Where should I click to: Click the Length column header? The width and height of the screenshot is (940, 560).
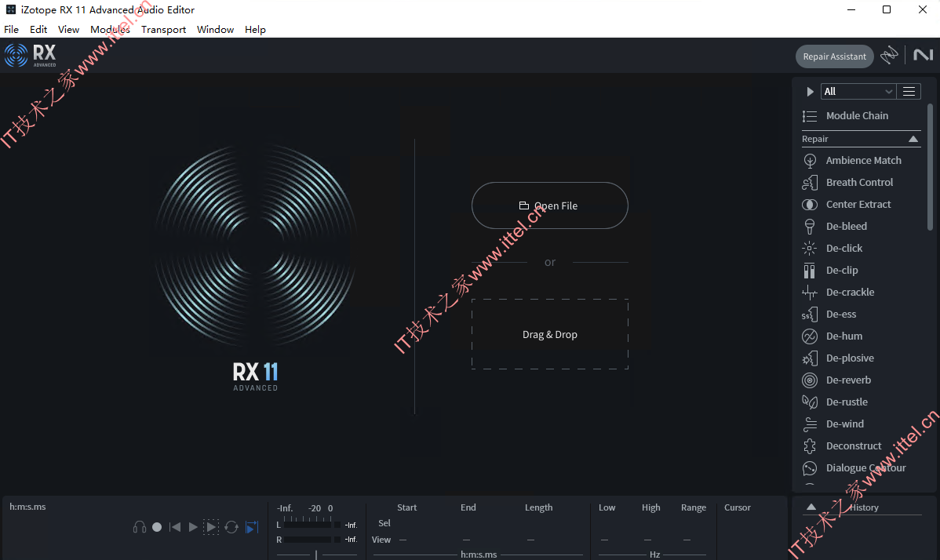[x=538, y=507]
